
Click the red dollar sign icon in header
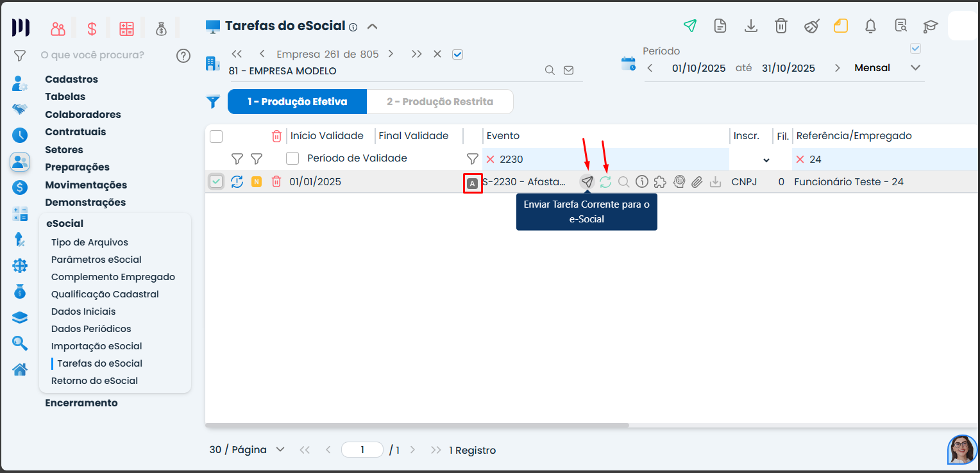[x=92, y=29]
